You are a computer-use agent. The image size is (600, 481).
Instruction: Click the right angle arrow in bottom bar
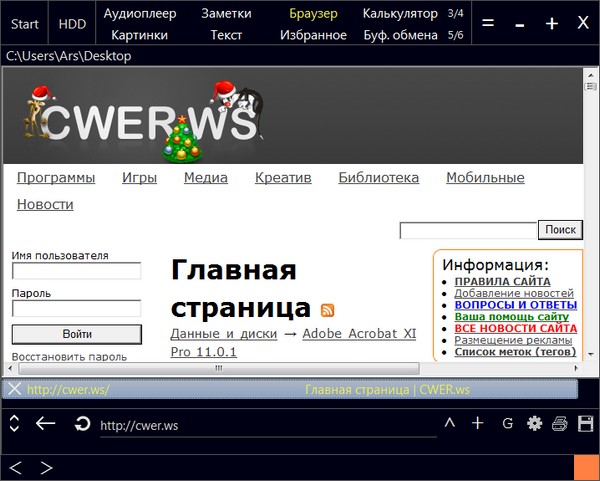(46, 467)
